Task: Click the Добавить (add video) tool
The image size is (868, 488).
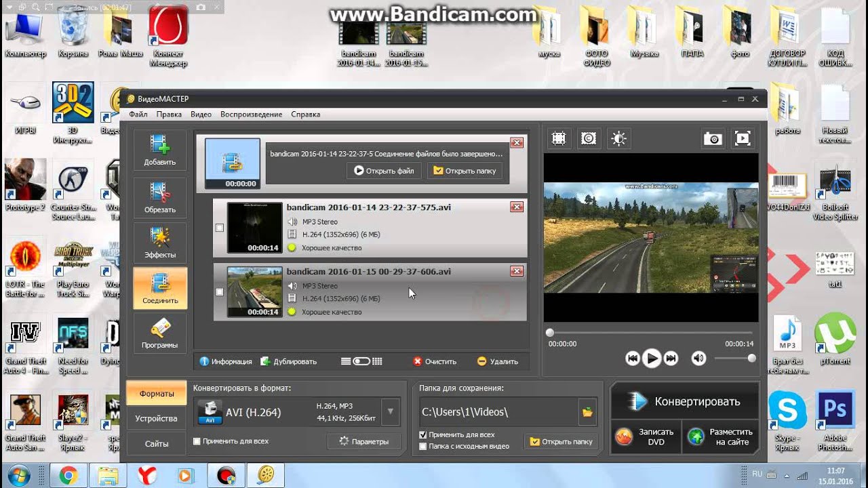Action: click(x=159, y=150)
